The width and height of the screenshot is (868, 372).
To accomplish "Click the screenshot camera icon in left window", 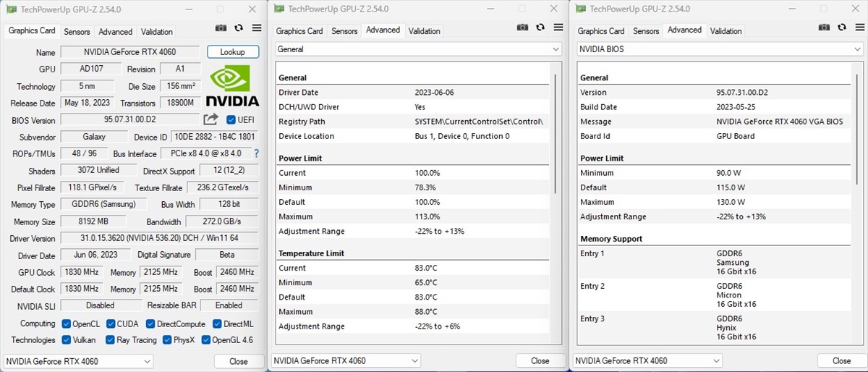I will (x=221, y=28).
